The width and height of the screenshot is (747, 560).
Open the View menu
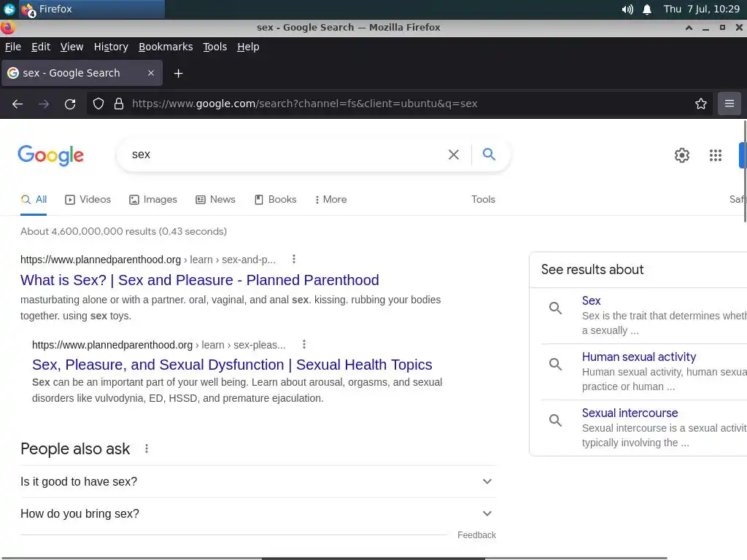71,47
